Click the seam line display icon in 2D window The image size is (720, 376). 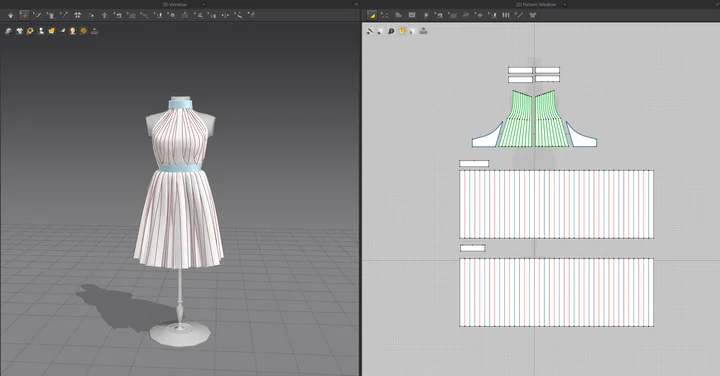tap(370, 31)
